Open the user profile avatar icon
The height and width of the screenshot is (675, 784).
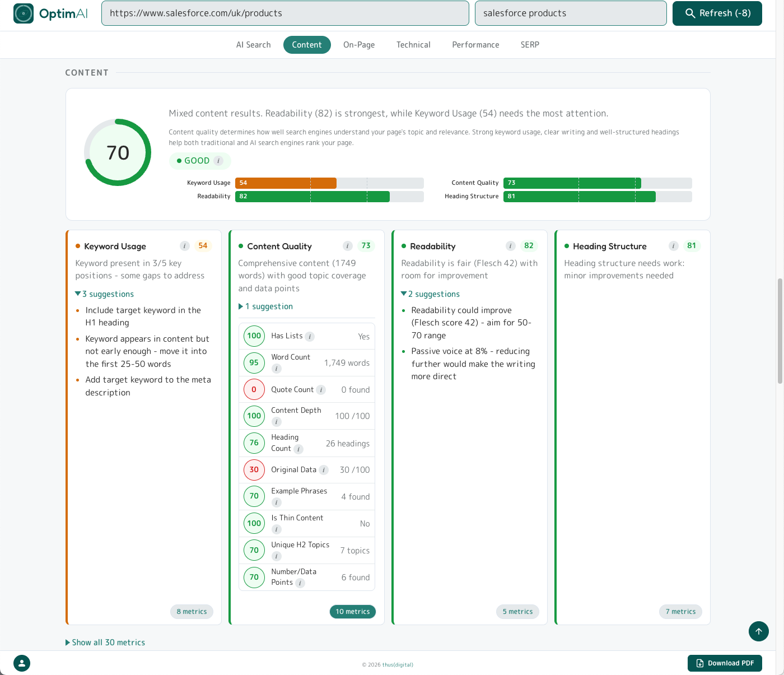pos(22,663)
